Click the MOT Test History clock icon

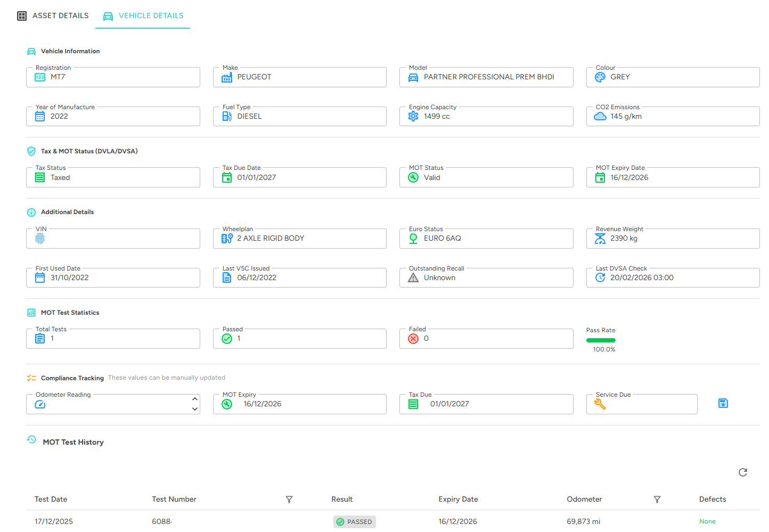pos(31,440)
